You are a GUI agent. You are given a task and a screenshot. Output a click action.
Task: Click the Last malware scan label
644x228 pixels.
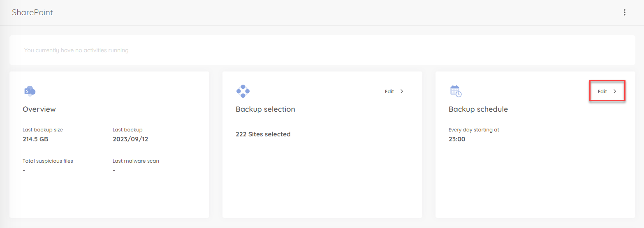click(x=136, y=161)
